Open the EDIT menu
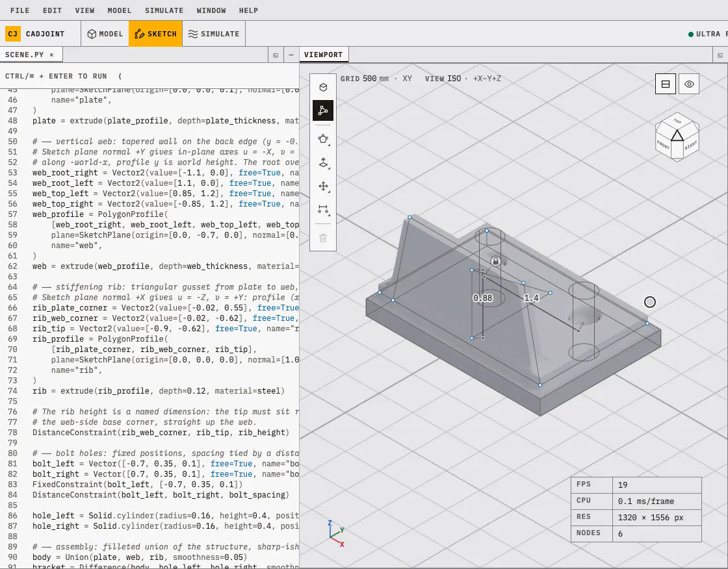Screen dimensions: 728x569 tap(53, 10)
